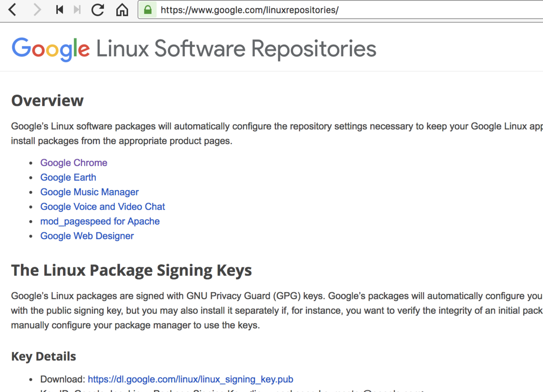Open mod_pagespeed for Apache link
Image resolution: width=543 pixels, height=392 pixels.
click(100, 222)
